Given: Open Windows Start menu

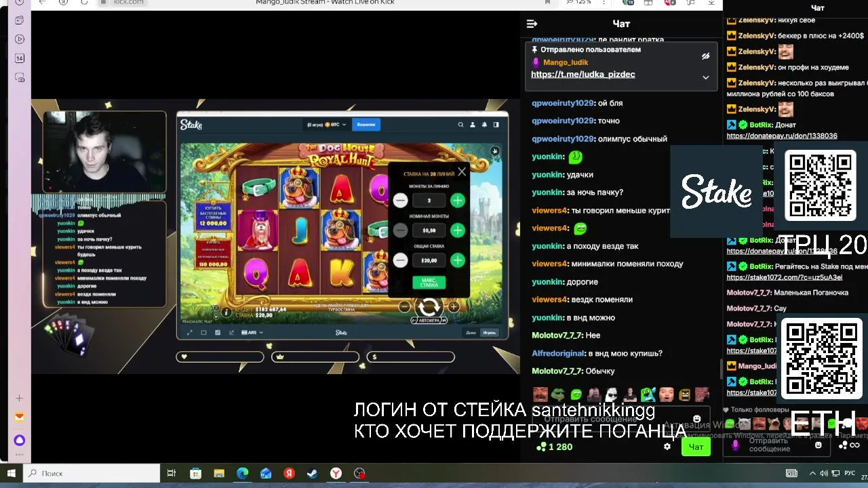Looking at the screenshot, I should (x=12, y=473).
